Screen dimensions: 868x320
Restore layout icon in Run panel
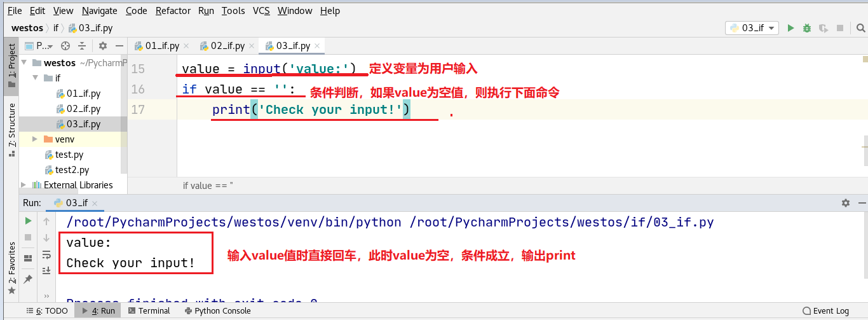pos(28,258)
